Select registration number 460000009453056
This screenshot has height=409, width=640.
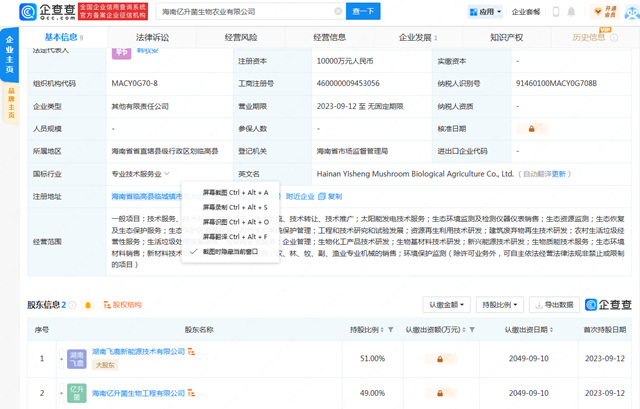click(348, 83)
